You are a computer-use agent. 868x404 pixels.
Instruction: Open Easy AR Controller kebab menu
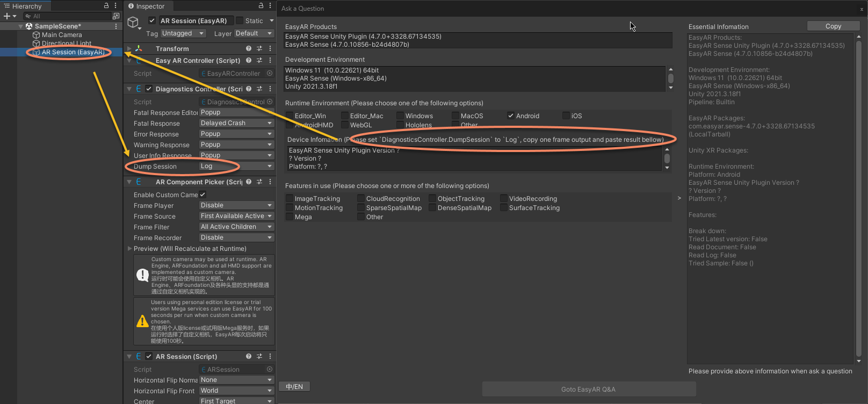(270, 61)
